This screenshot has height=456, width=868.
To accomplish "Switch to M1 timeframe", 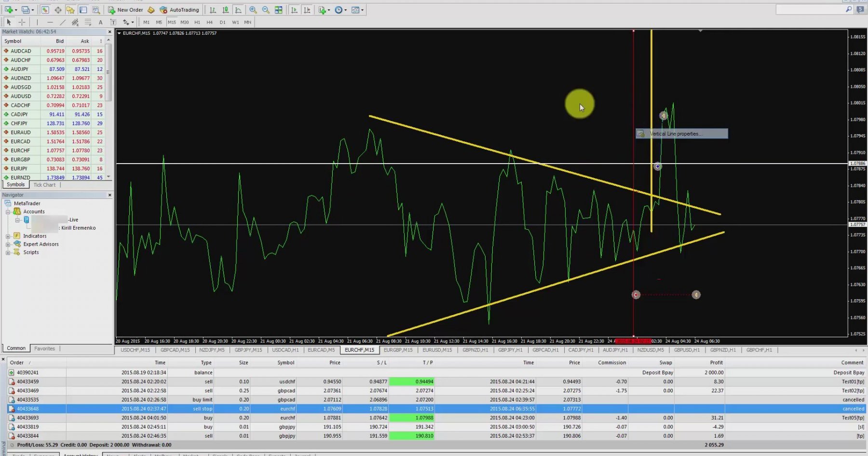I will pos(146,22).
